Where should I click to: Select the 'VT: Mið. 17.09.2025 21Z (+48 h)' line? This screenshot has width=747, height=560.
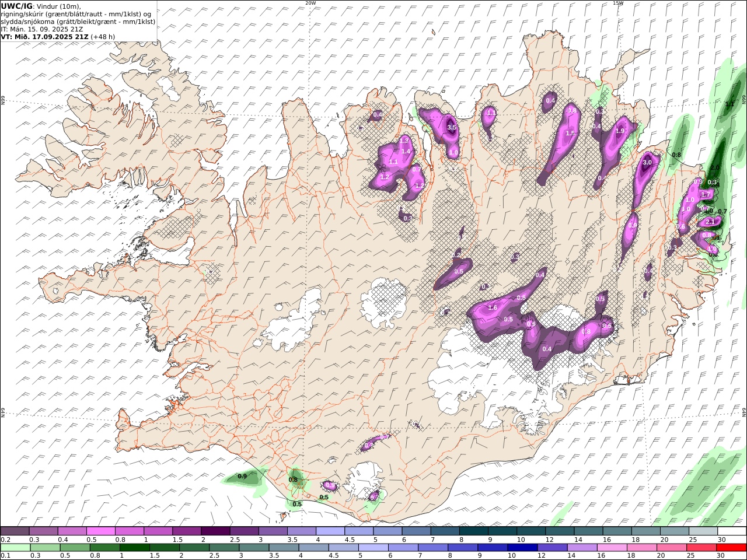[58, 36]
